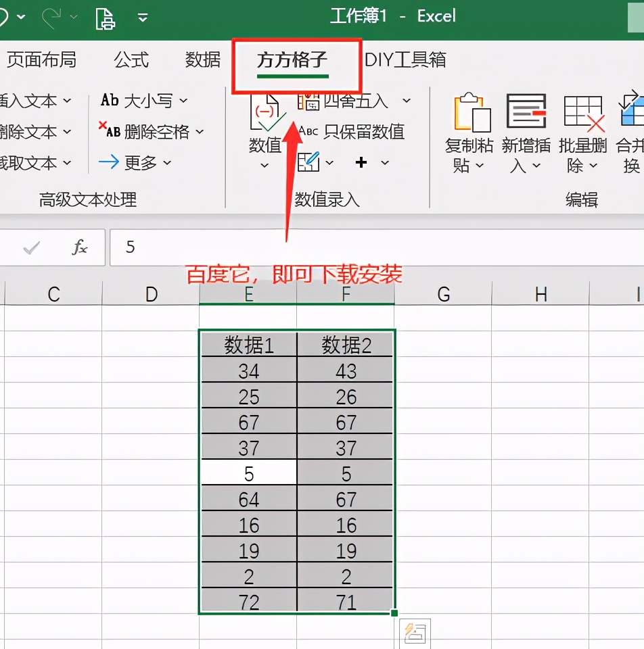Screen dimensions: 644x649
Task: Switch to the 页面布局 tab
Action: coord(41,60)
